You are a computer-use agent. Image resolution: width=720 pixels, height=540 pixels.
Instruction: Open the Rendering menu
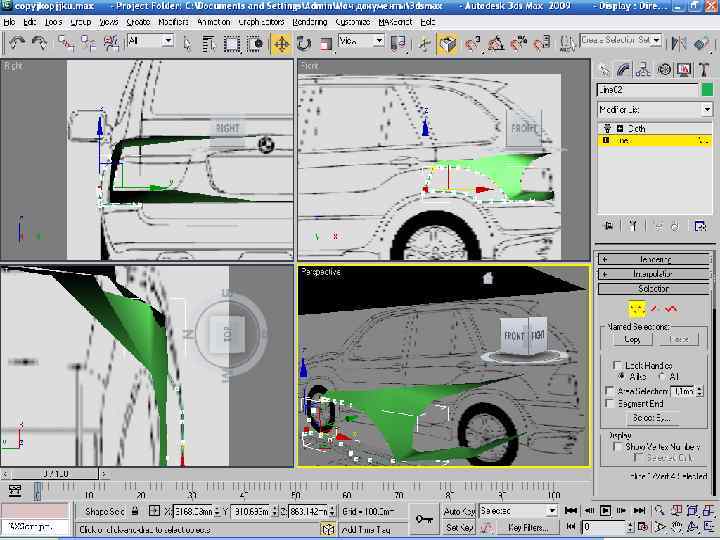click(310, 21)
